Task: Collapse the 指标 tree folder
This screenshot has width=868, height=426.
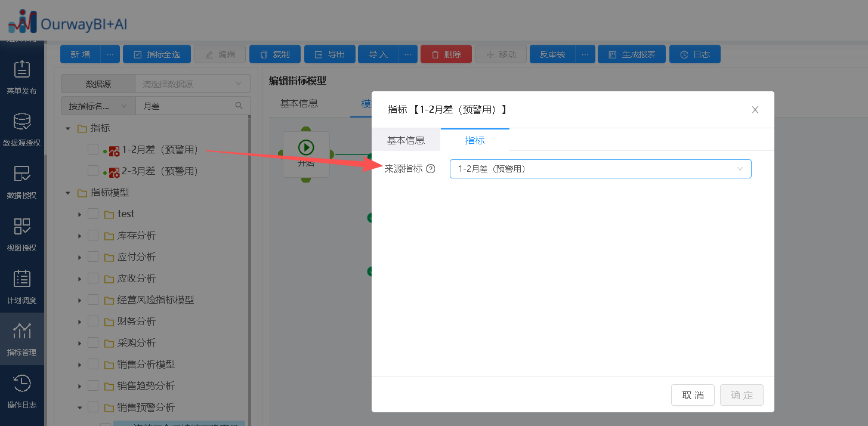Action: 68,128
